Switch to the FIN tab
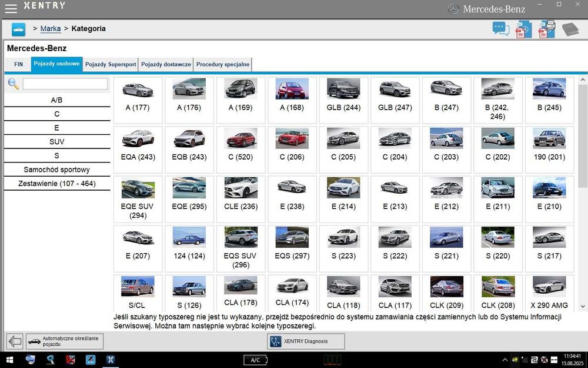588x368 pixels. click(x=18, y=64)
